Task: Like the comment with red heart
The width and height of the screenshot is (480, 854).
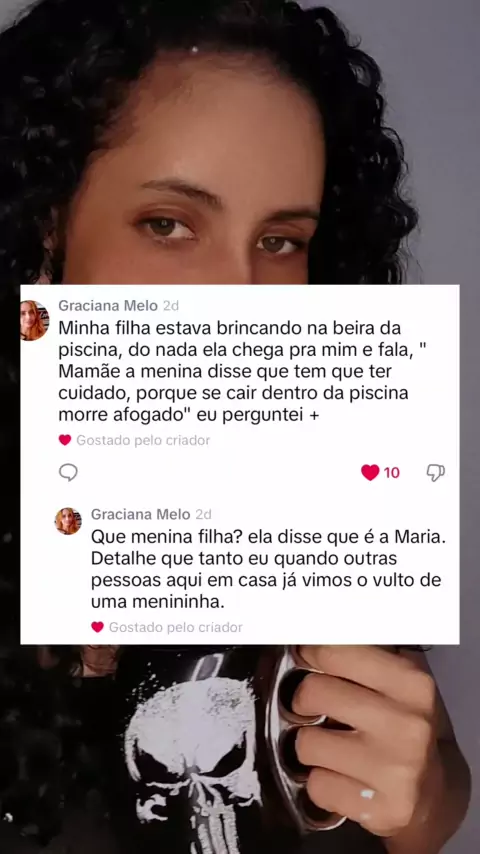Action: tap(370, 472)
